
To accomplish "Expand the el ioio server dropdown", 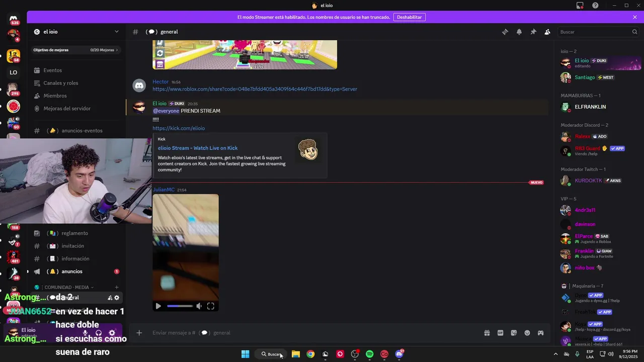I will tap(117, 32).
